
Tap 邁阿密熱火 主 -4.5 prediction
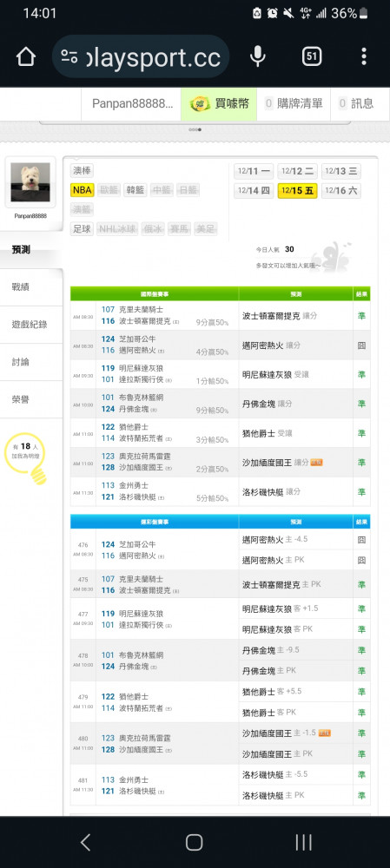click(x=274, y=539)
